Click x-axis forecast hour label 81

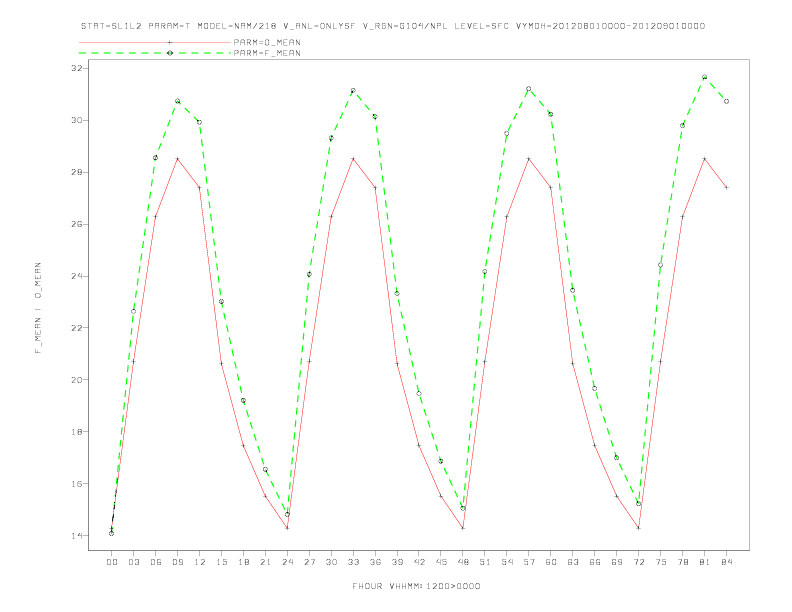(x=705, y=562)
